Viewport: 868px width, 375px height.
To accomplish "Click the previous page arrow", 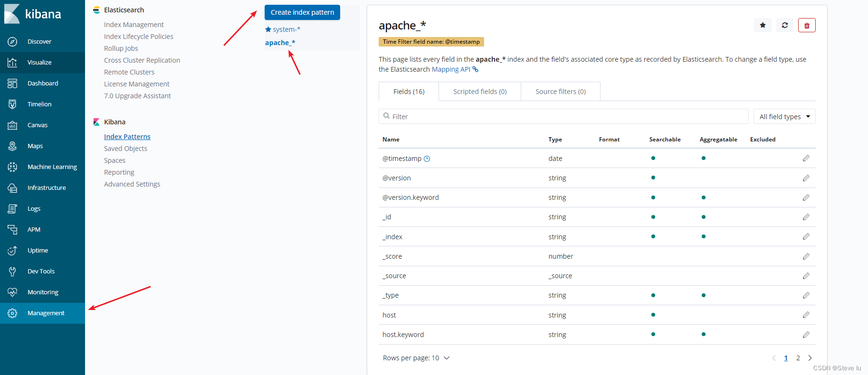I will point(773,358).
